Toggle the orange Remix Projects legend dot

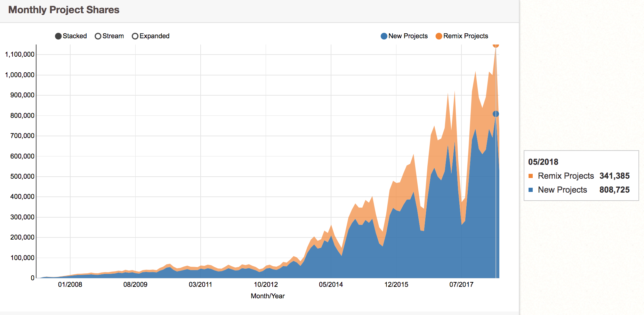click(x=439, y=36)
